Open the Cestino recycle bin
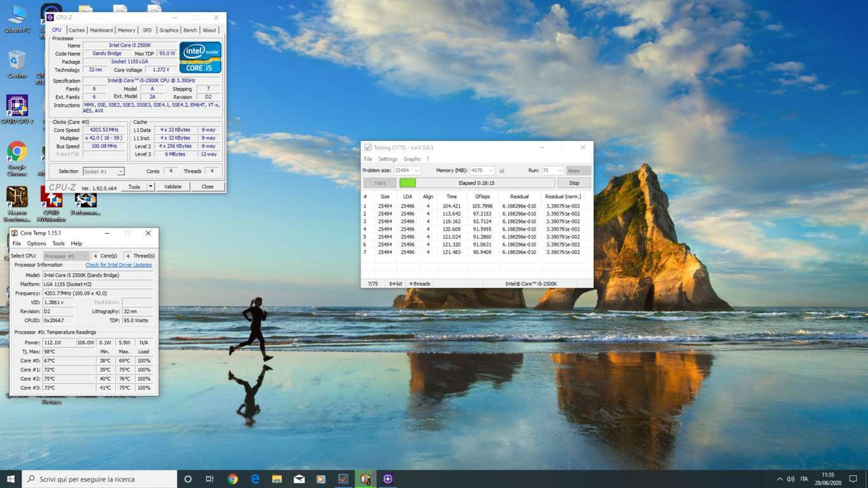The height and width of the screenshot is (488, 868). (17, 61)
